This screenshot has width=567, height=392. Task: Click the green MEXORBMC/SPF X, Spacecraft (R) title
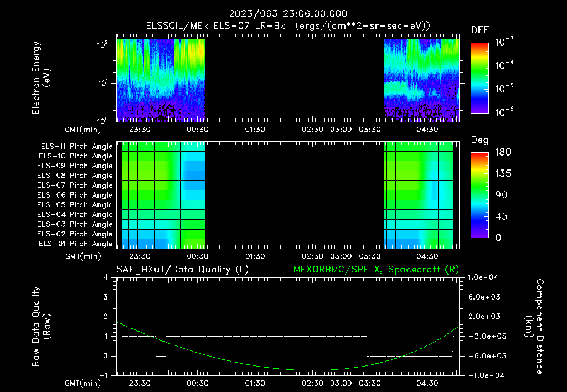pyautogui.click(x=376, y=270)
